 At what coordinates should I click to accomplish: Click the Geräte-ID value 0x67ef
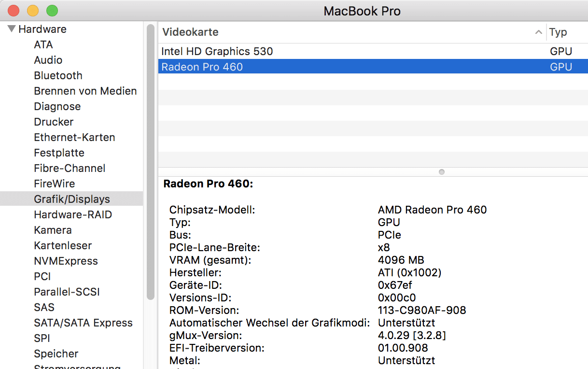tap(395, 285)
